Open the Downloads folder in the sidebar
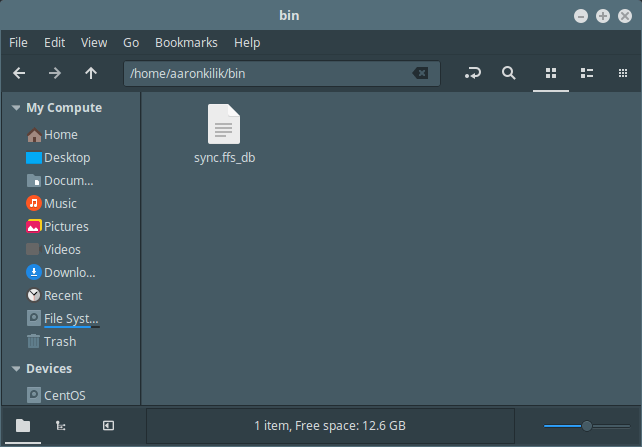 pos(69,273)
